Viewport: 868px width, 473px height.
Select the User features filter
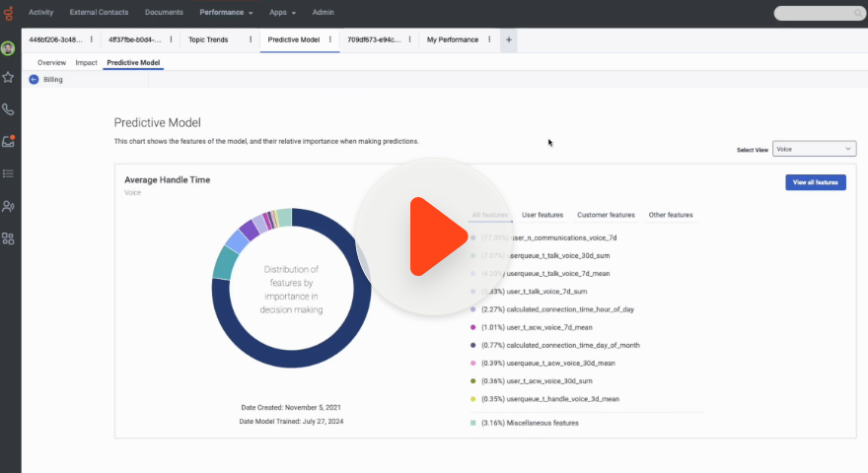coord(542,214)
